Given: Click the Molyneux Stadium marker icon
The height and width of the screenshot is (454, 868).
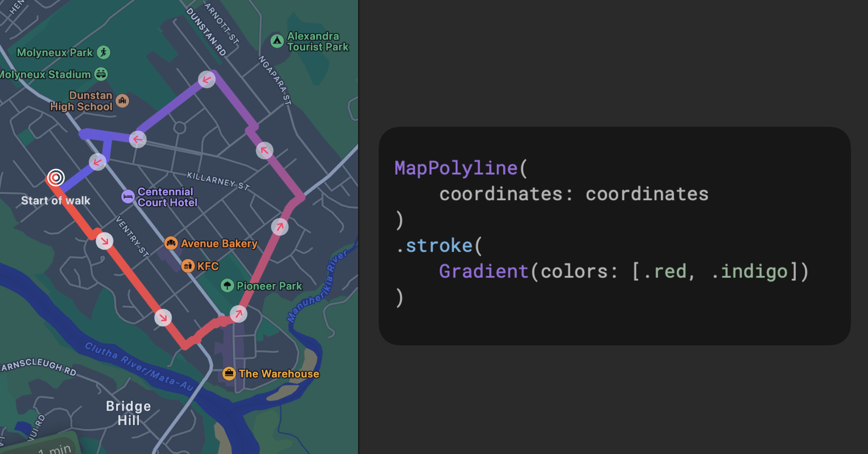Looking at the screenshot, I should [x=101, y=74].
